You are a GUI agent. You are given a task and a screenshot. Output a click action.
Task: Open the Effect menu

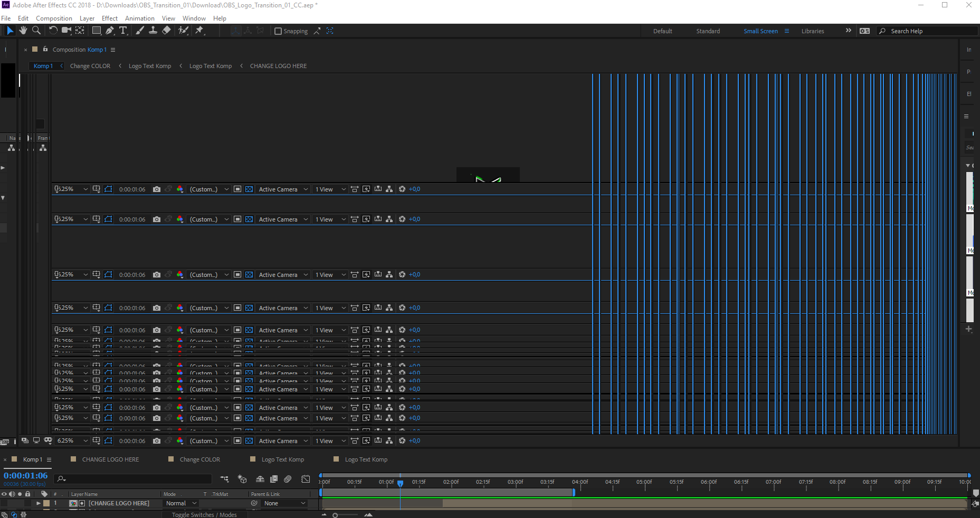click(x=110, y=18)
